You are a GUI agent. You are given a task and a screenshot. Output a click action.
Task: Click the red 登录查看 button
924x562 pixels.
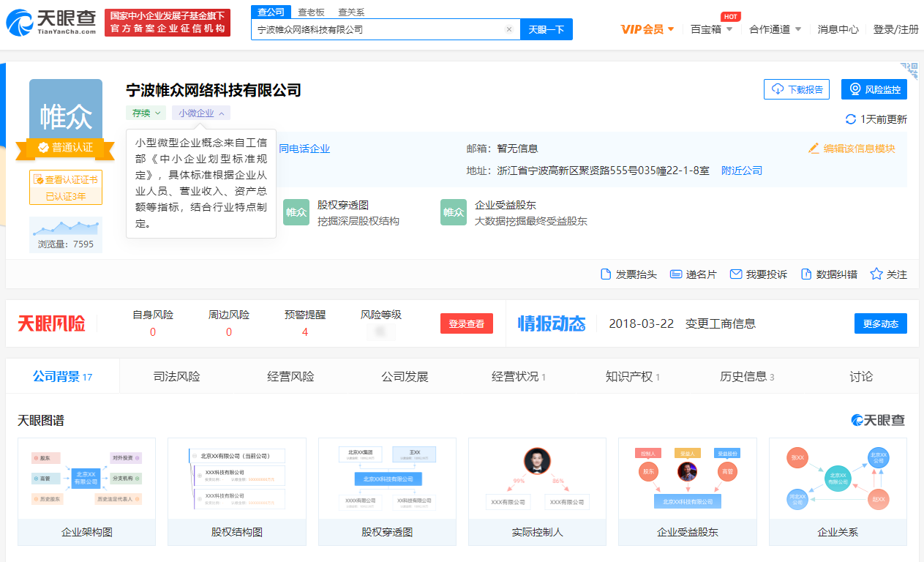click(467, 323)
